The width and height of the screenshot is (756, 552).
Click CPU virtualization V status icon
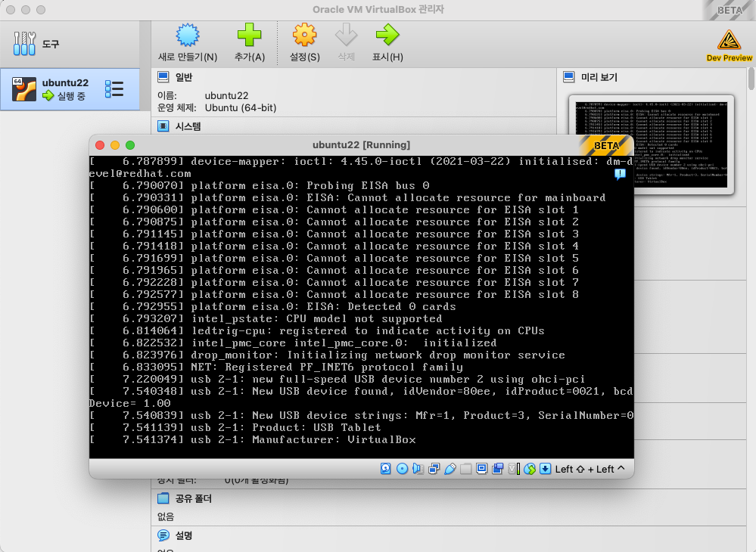coord(514,469)
